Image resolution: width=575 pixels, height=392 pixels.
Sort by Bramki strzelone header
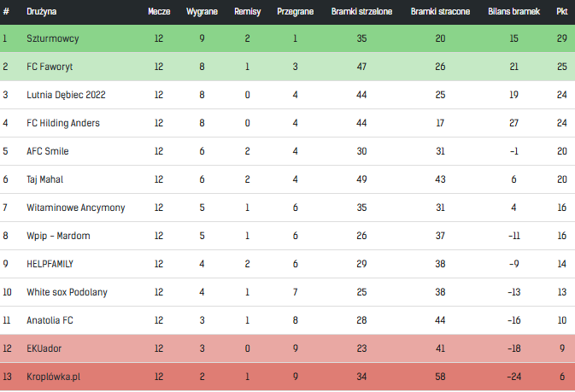coord(361,11)
